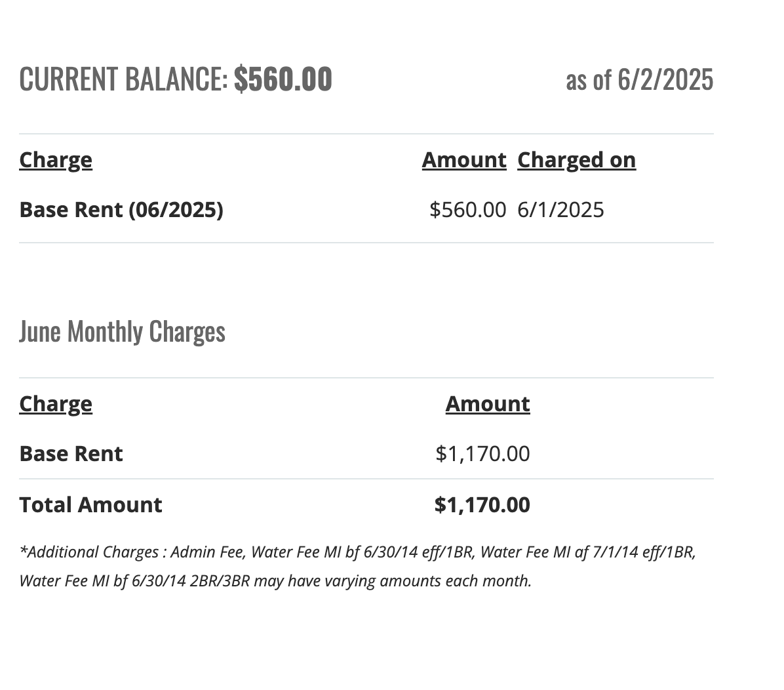Click the bold $560.00 current balance figure
This screenshot has width=784, height=690.
[x=283, y=79]
